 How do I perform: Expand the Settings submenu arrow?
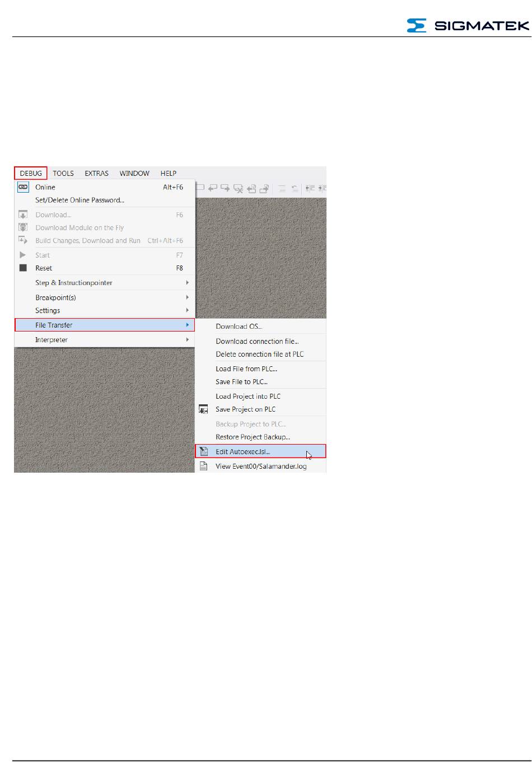click(x=188, y=310)
